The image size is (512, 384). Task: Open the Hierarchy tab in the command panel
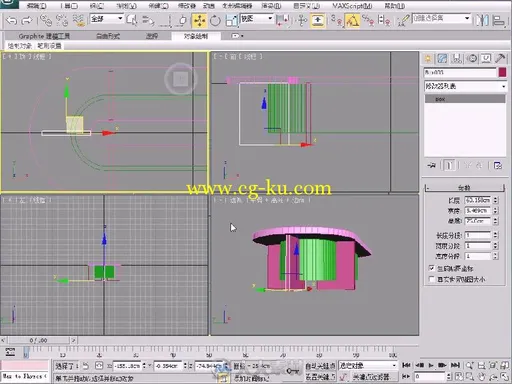point(457,59)
